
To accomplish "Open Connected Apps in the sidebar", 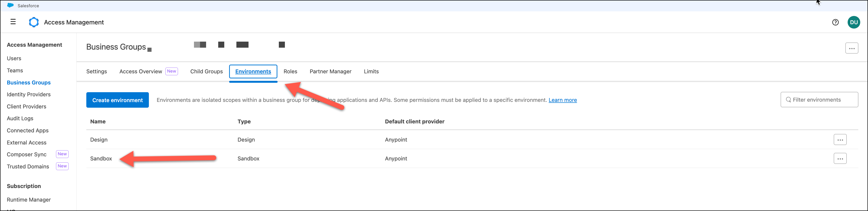I will click(x=28, y=130).
